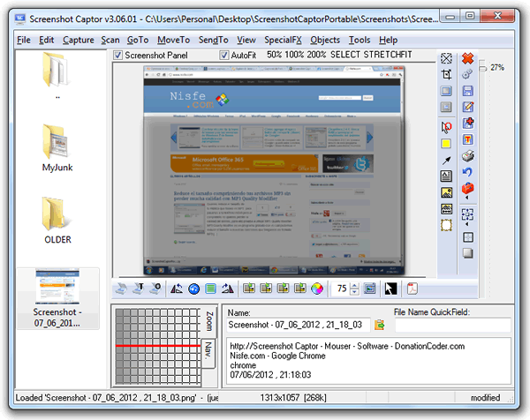
Task: Click the PDF document icon
Action: [412, 289]
